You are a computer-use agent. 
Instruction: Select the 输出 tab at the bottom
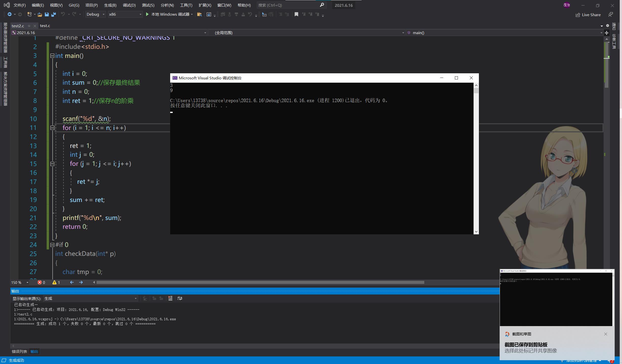click(x=34, y=352)
